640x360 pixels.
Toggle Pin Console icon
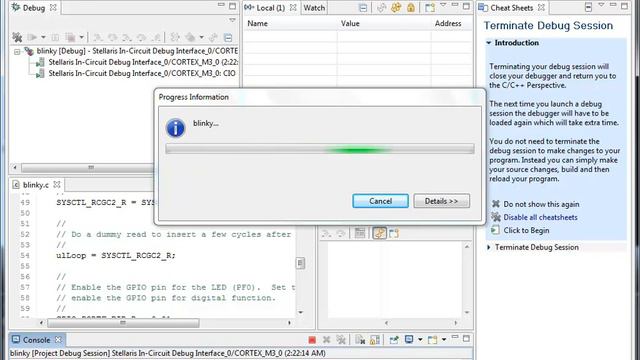[393, 340]
